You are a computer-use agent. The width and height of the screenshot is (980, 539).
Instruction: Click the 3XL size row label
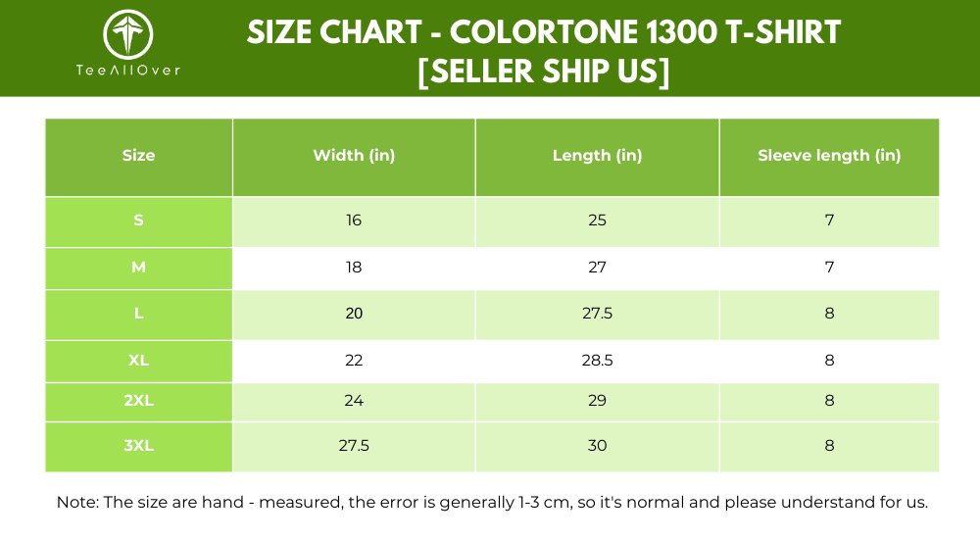[138, 446]
